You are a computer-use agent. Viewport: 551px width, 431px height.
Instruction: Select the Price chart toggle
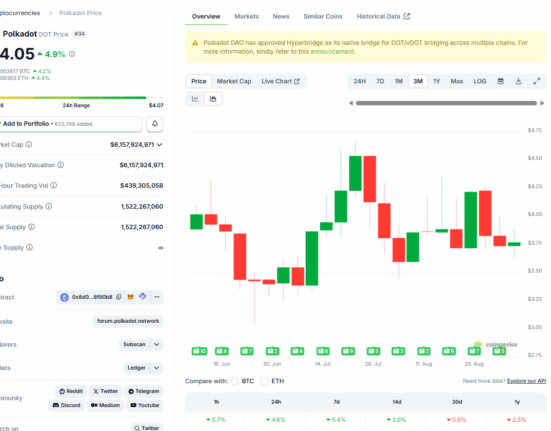199,81
